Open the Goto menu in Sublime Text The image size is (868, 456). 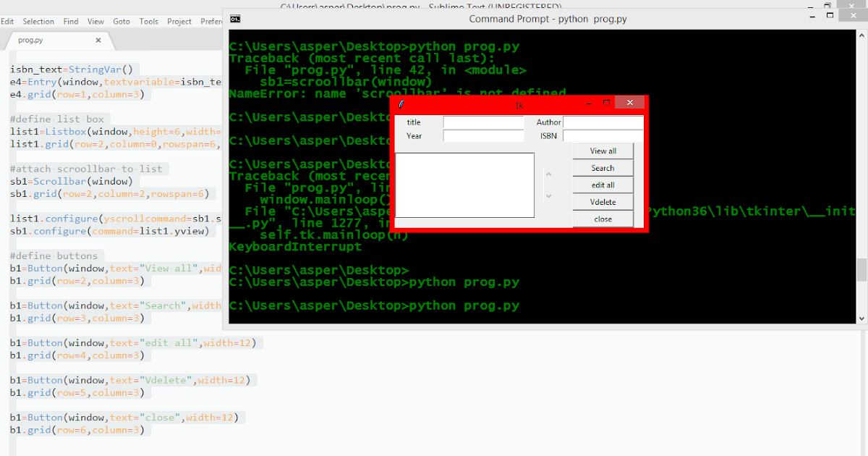(122, 21)
